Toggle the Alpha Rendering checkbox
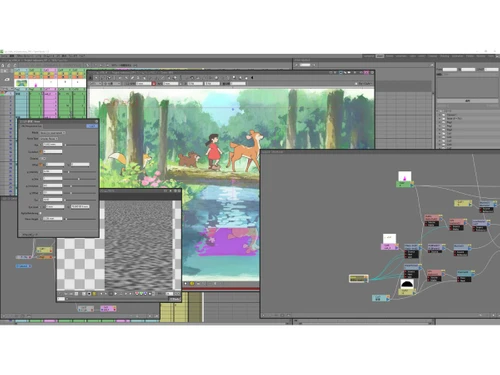 pos(40,213)
